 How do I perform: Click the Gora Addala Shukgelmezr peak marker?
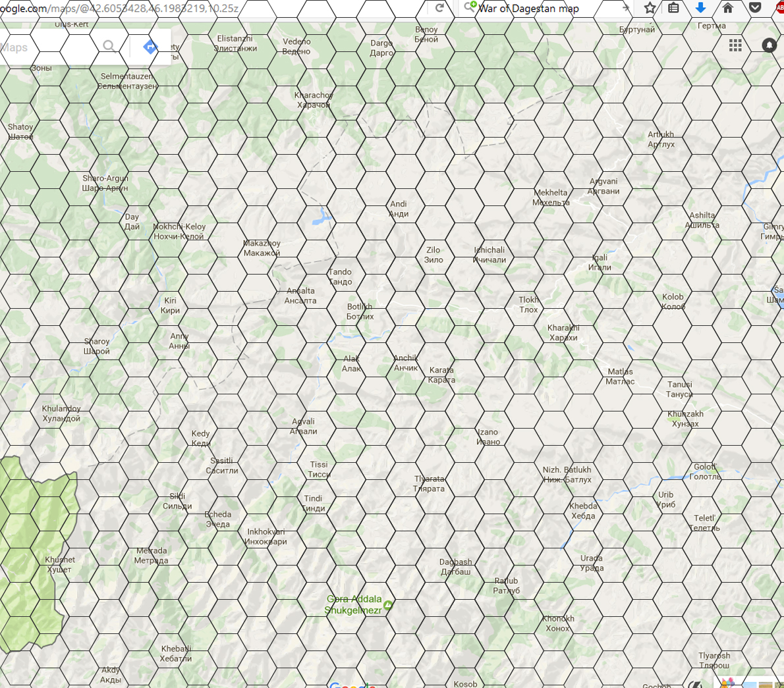(x=388, y=605)
